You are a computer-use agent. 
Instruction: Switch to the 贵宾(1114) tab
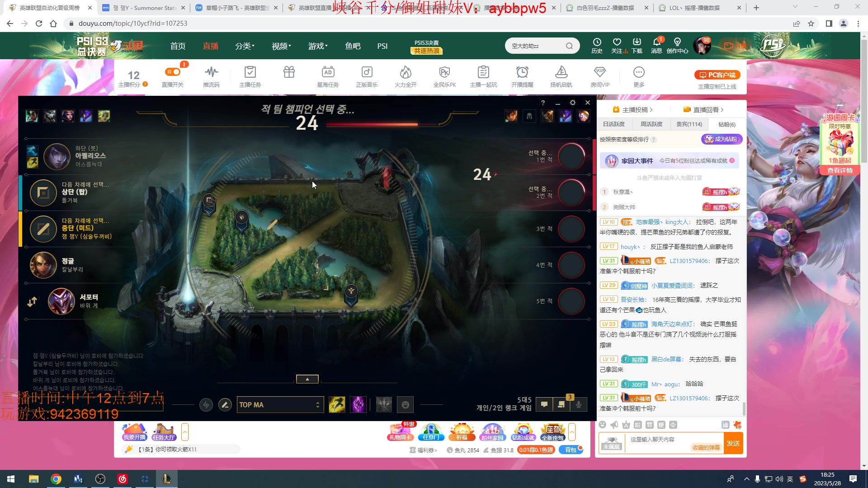[x=689, y=124]
